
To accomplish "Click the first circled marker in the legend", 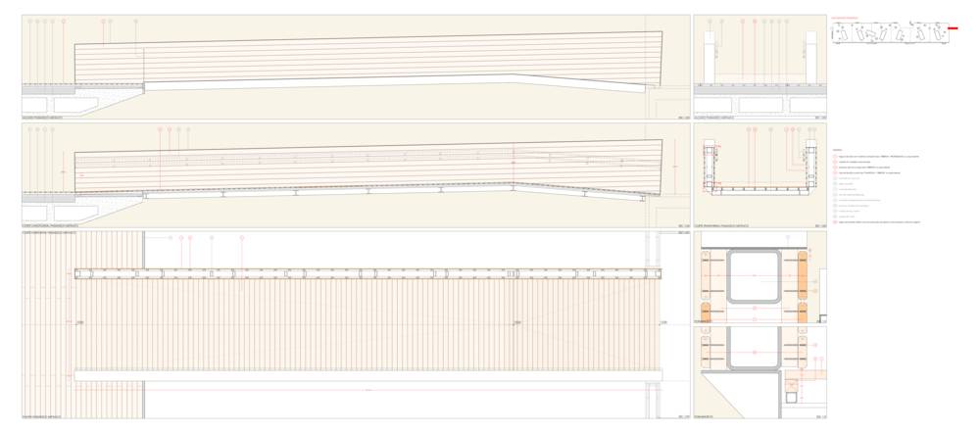I will coord(836,157).
